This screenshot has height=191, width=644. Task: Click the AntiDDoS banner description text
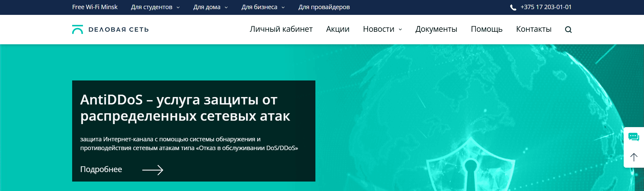coord(189,144)
